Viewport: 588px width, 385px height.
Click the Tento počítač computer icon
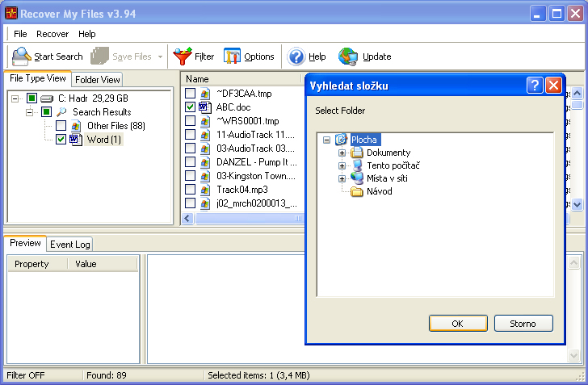click(357, 165)
